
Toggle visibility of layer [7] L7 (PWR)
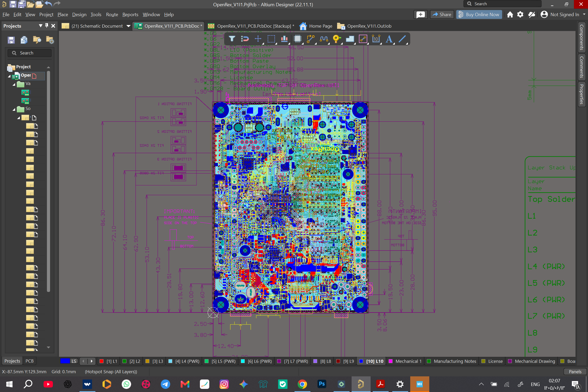[x=279, y=361]
